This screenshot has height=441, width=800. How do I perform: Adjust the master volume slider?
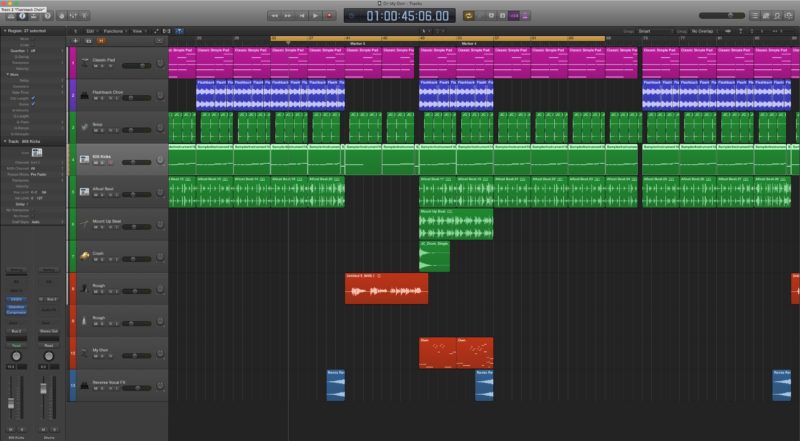[x=721, y=16]
